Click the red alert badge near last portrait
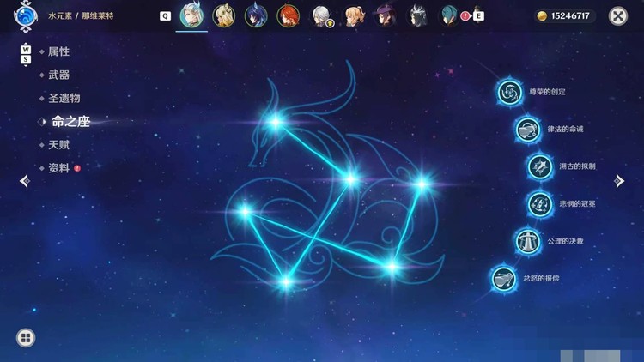Viewport: 644px width, 362px height. click(x=465, y=16)
